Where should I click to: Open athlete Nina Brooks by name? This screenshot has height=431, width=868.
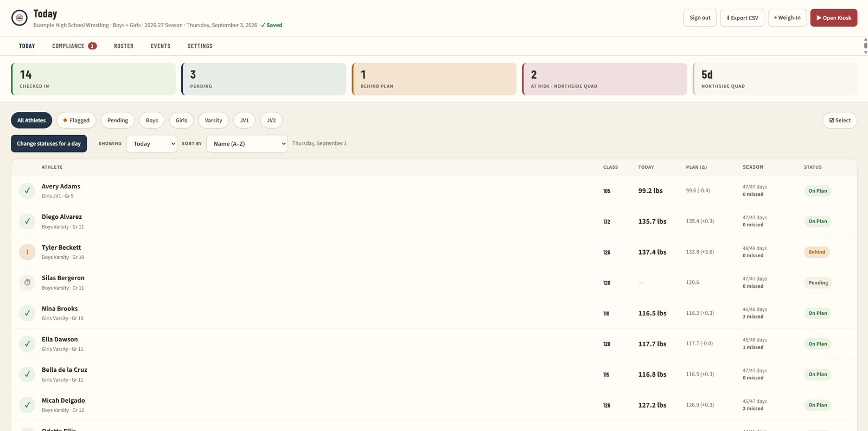tap(60, 309)
